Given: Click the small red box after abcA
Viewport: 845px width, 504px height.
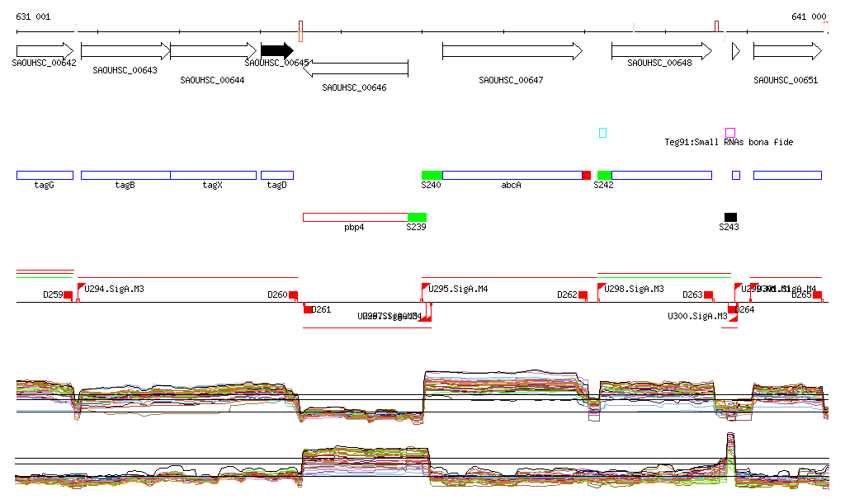Looking at the screenshot, I should 587,175.
